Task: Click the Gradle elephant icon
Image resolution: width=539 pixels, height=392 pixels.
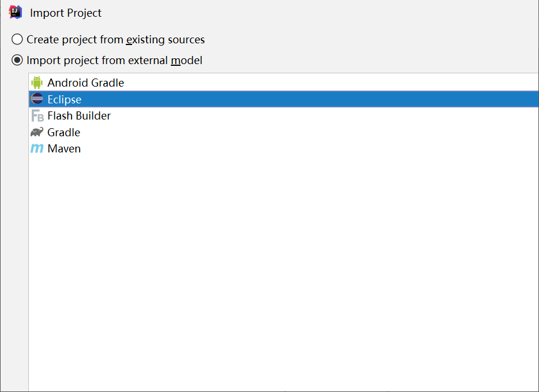Action: tap(37, 132)
